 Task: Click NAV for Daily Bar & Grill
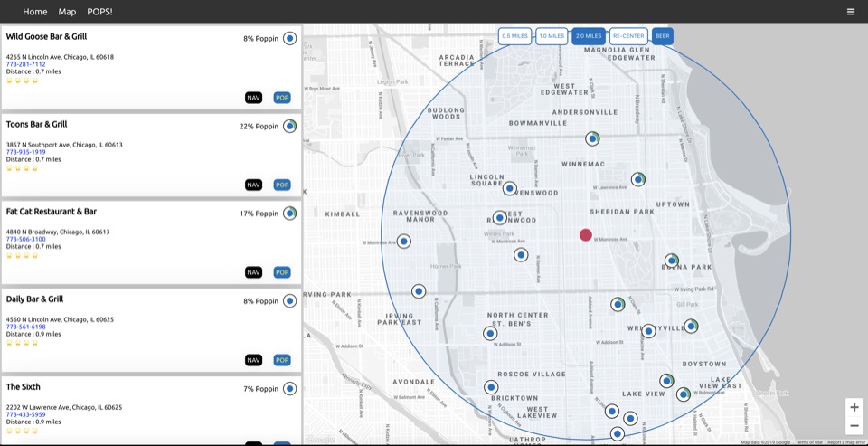253,360
